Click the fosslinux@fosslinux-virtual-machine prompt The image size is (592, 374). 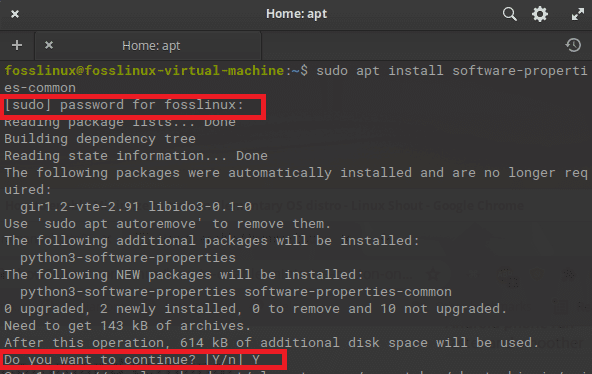tap(144, 71)
